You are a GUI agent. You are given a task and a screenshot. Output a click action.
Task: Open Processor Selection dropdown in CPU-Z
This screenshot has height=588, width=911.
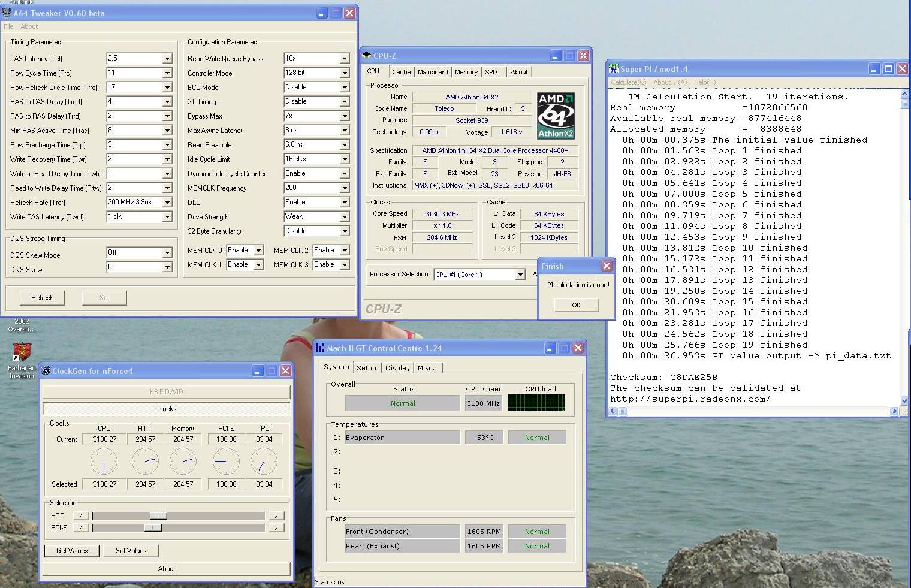pos(520,275)
